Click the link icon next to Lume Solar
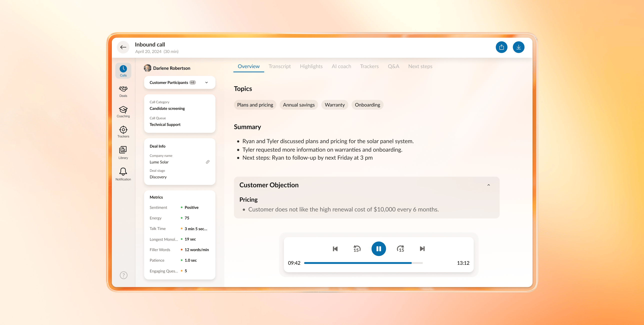644x325 pixels. [207, 162]
